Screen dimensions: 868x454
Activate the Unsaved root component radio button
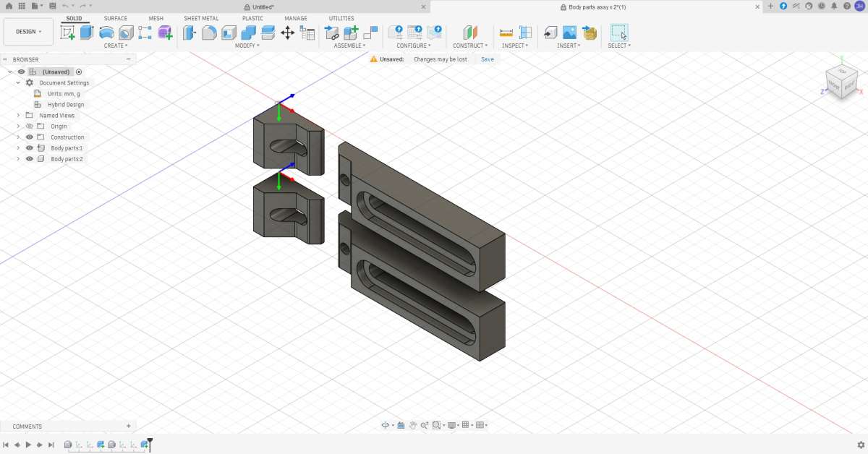click(x=79, y=72)
